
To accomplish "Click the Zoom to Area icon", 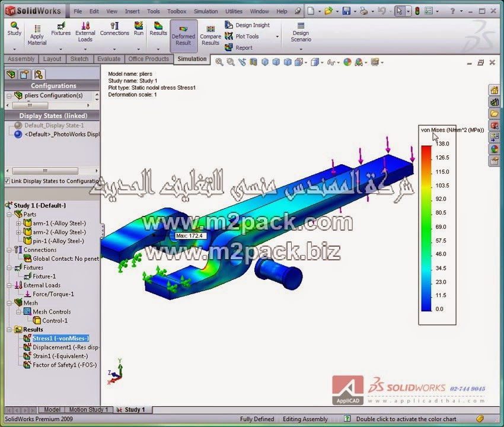I will coord(231,62).
